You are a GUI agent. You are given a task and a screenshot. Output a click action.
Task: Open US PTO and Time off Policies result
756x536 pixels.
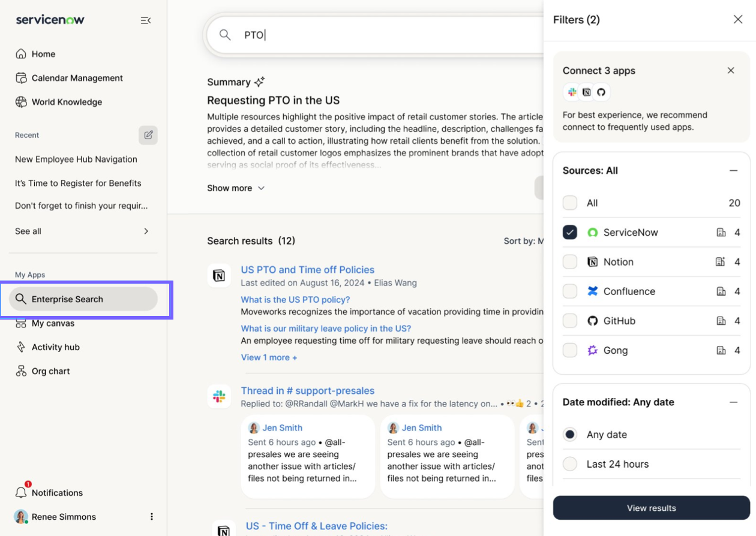click(x=308, y=270)
